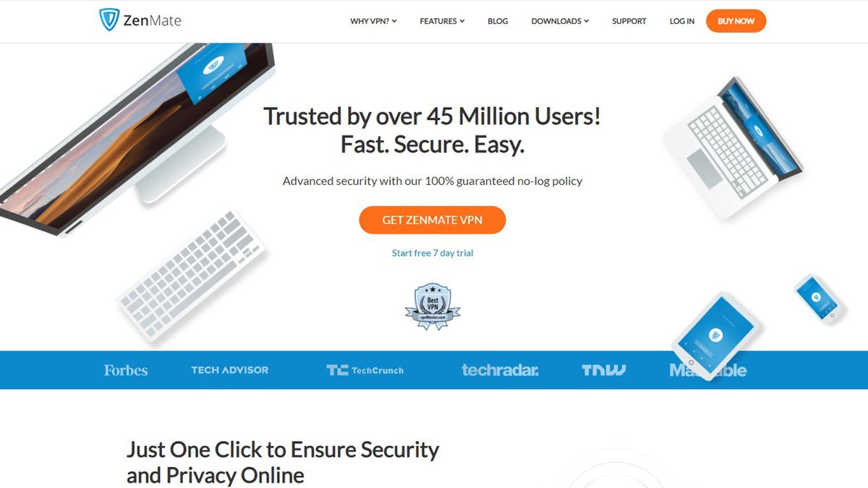The height and width of the screenshot is (488, 868).
Task: Hit the orange BUY NOW button
Action: click(x=736, y=21)
